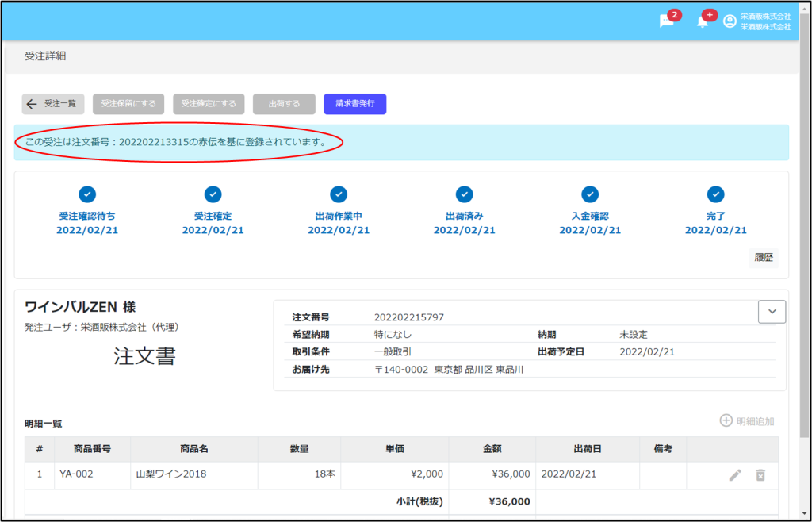Image resolution: width=812 pixels, height=522 pixels.
Task: Click the 受注詳細 page title
Action: coord(45,56)
